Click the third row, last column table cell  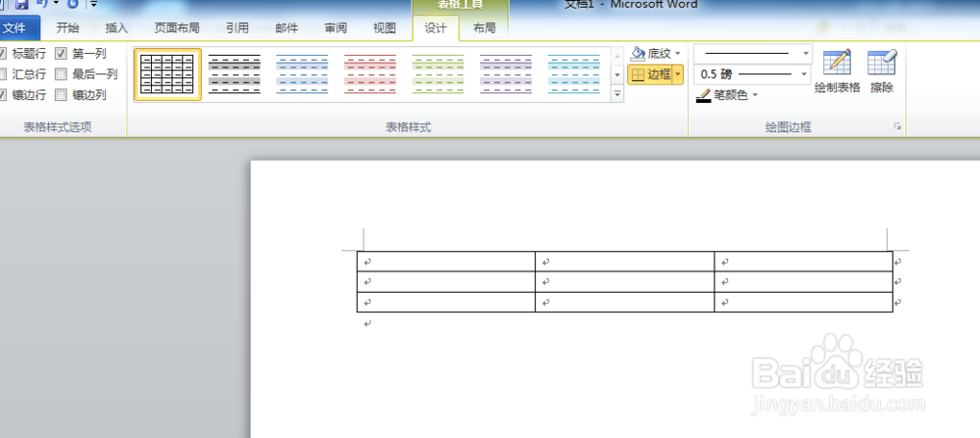pyautogui.click(x=804, y=302)
